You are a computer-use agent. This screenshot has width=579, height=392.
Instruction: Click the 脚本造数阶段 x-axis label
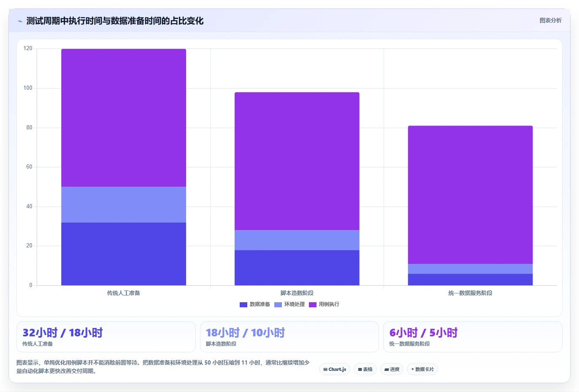pyautogui.click(x=297, y=293)
